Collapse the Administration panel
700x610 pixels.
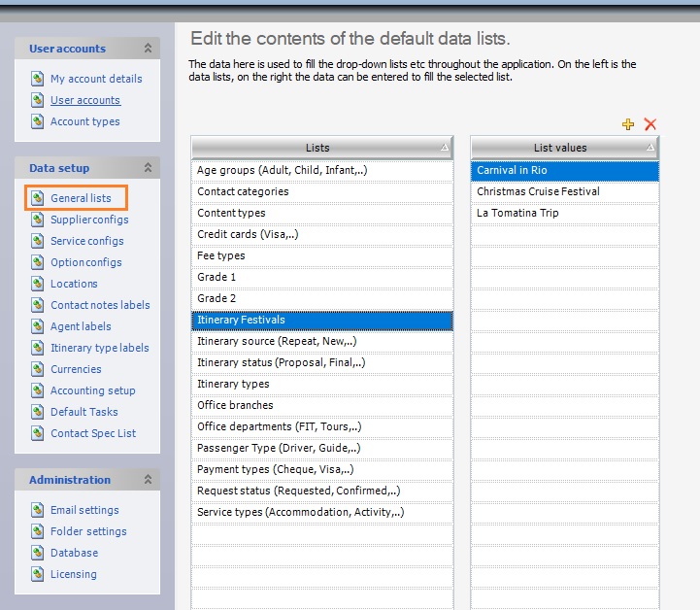pyautogui.click(x=148, y=480)
